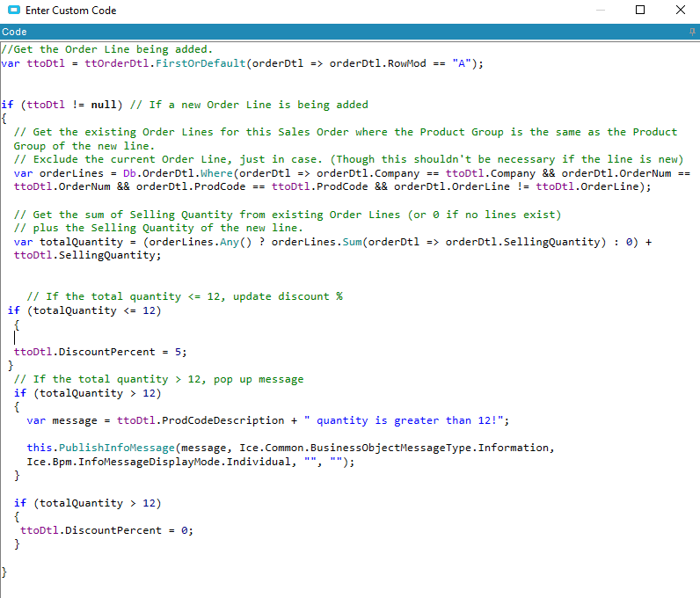Click on 'FirstOrDefault' in the first code line
Screen dimensions: 700x598
coord(201,63)
